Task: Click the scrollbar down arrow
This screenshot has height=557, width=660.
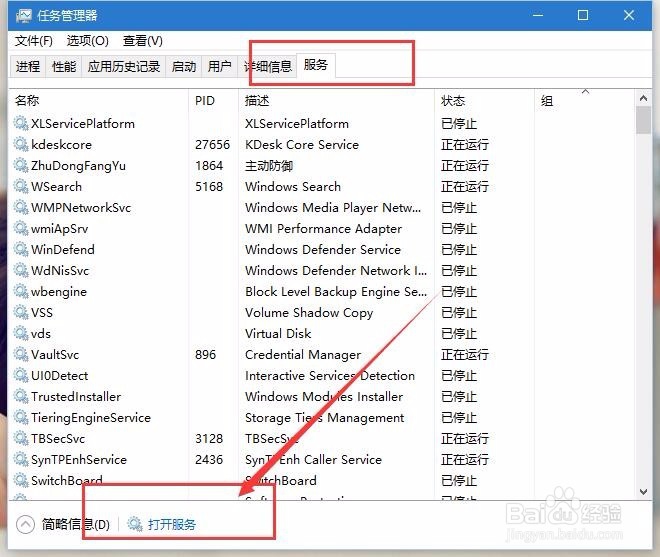Action: coord(643,491)
